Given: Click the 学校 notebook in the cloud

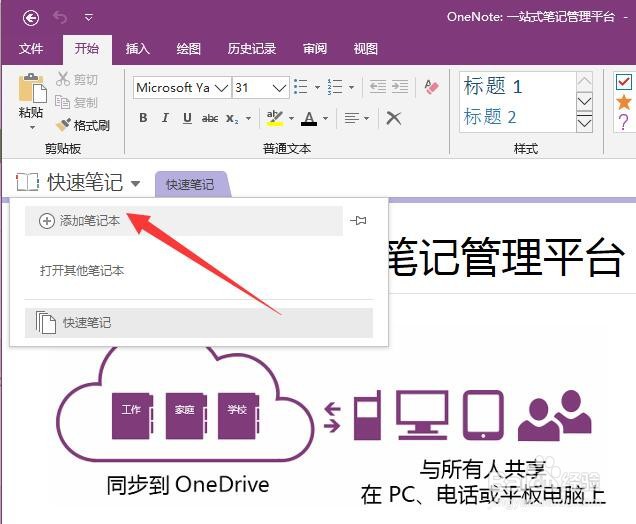Looking at the screenshot, I should (237, 416).
